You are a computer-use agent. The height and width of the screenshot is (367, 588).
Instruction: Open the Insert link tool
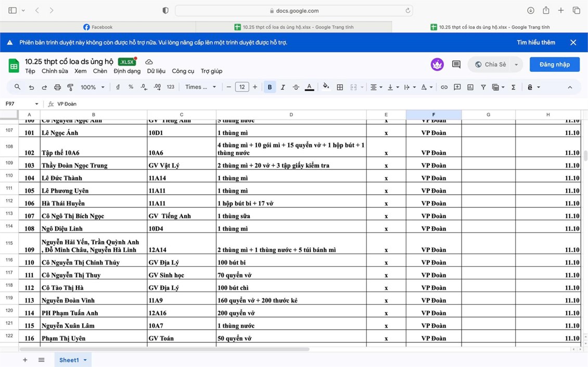click(444, 87)
